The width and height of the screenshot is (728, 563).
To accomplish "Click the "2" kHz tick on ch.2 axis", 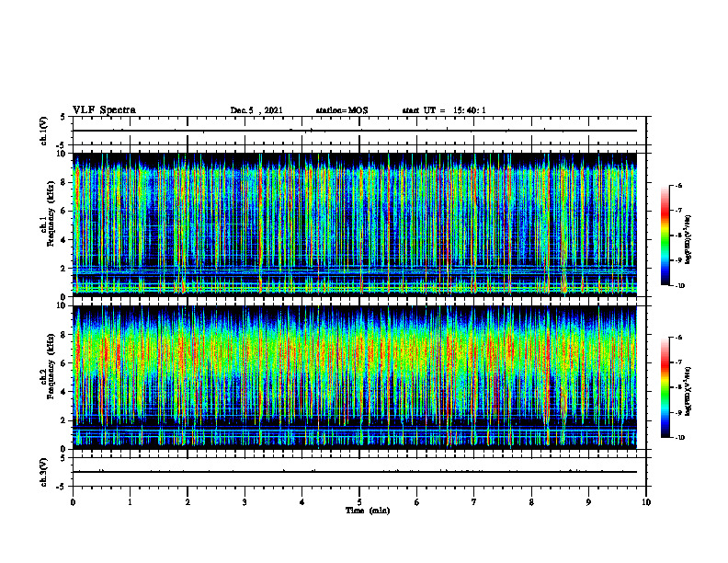I will [x=63, y=420].
